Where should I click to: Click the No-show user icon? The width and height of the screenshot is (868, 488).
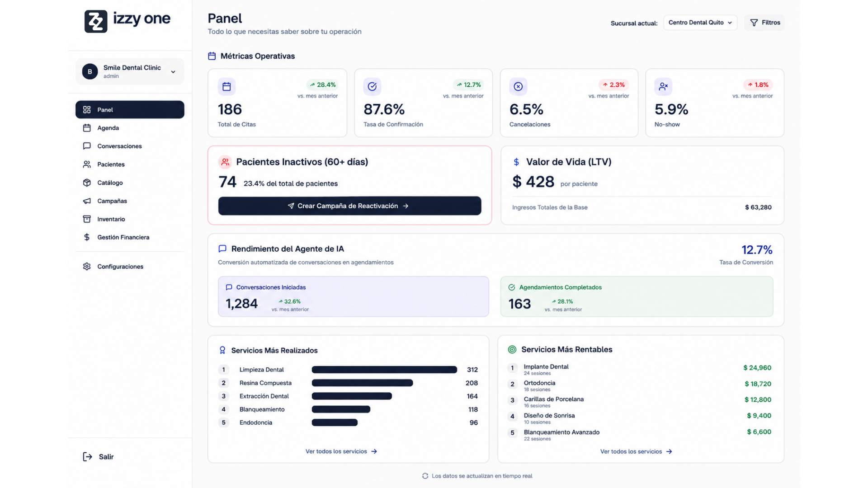click(663, 86)
